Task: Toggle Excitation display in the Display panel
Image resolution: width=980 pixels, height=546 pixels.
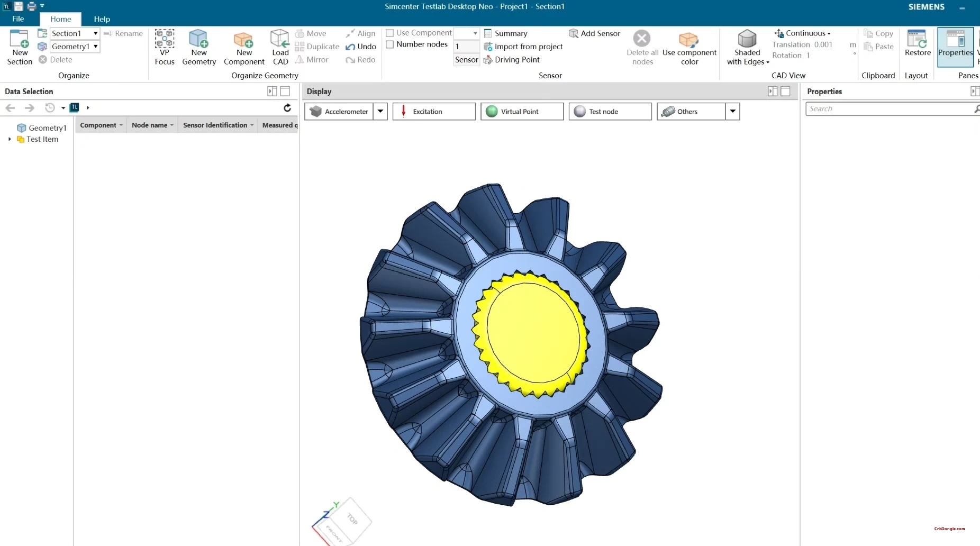Action: coord(434,111)
